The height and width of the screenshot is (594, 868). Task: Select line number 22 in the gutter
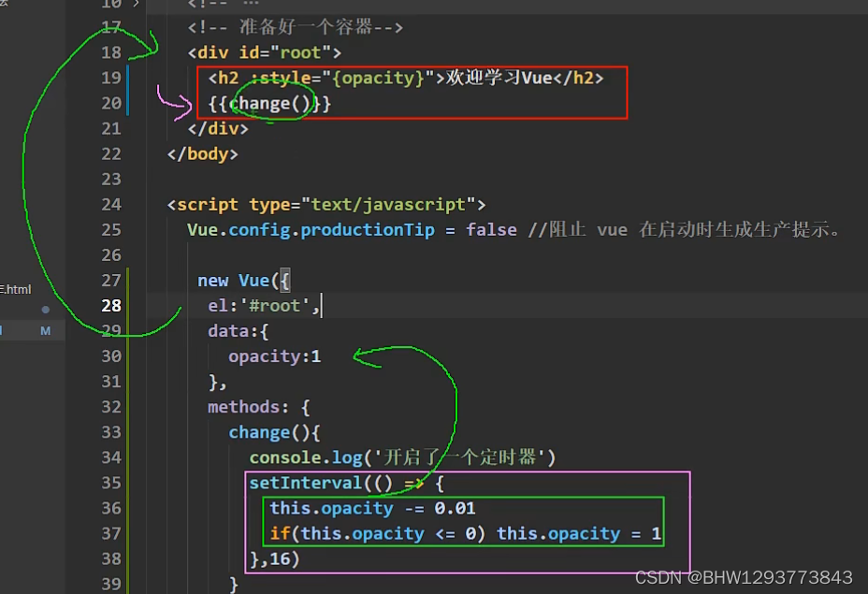111,154
